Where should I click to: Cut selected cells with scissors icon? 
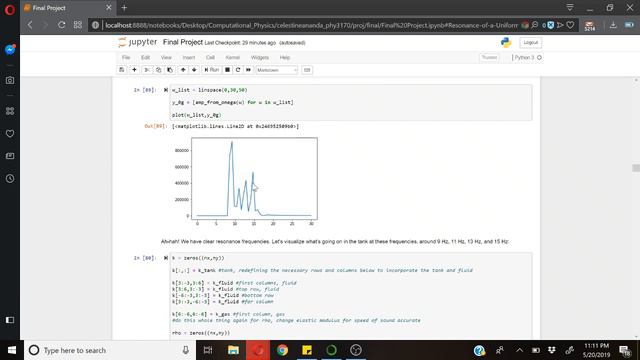click(147, 70)
